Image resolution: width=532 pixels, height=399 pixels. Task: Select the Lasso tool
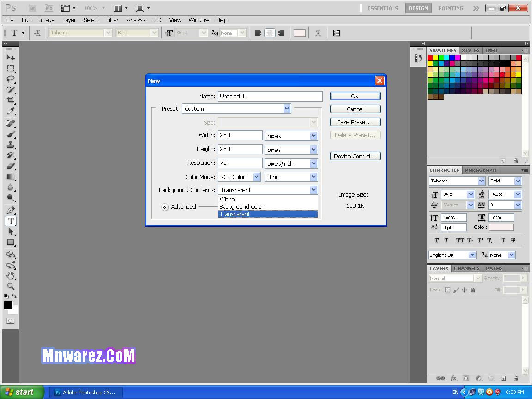click(11, 79)
